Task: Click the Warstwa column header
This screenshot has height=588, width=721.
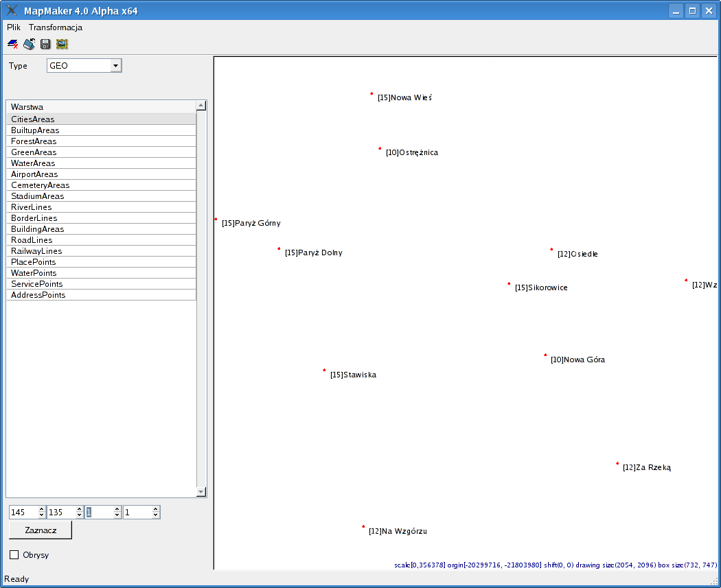Action: [x=101, y=106]
